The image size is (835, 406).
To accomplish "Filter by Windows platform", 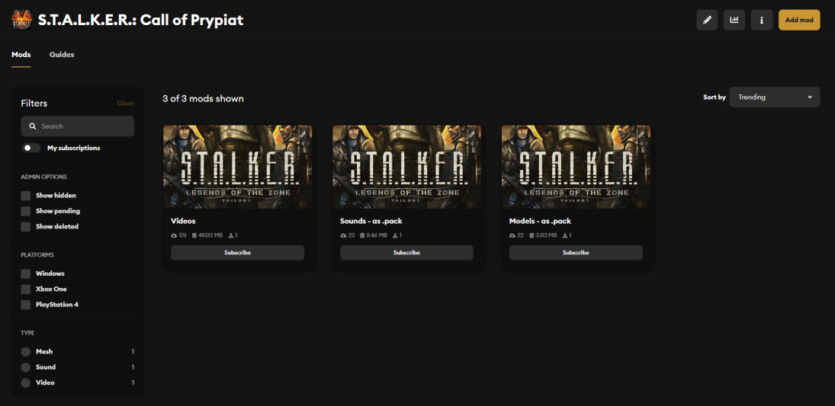I will pyautogui.click(x=26, y=273).
